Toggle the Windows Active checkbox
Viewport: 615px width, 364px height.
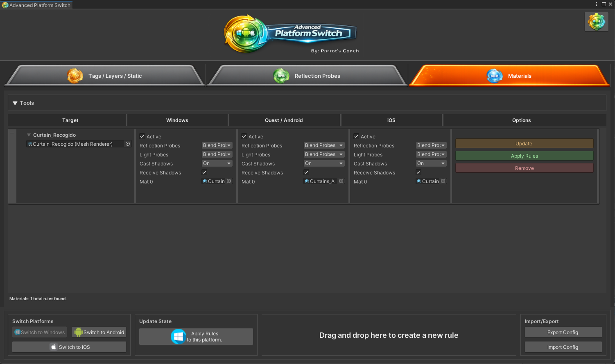pos(142,137)
